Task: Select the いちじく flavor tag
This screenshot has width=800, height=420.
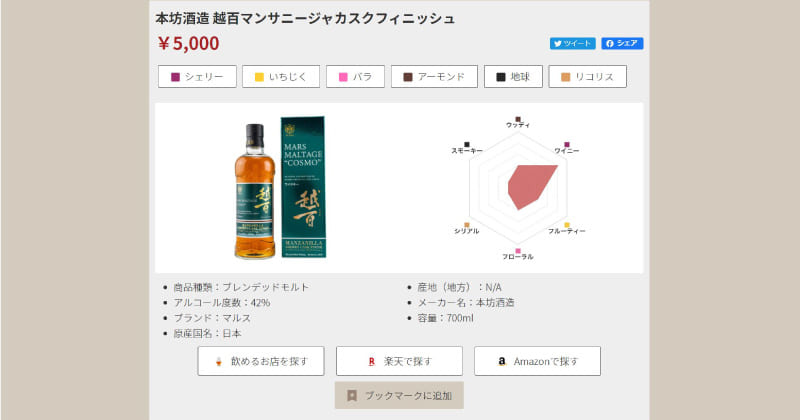Action: click(x=279, y=77)
